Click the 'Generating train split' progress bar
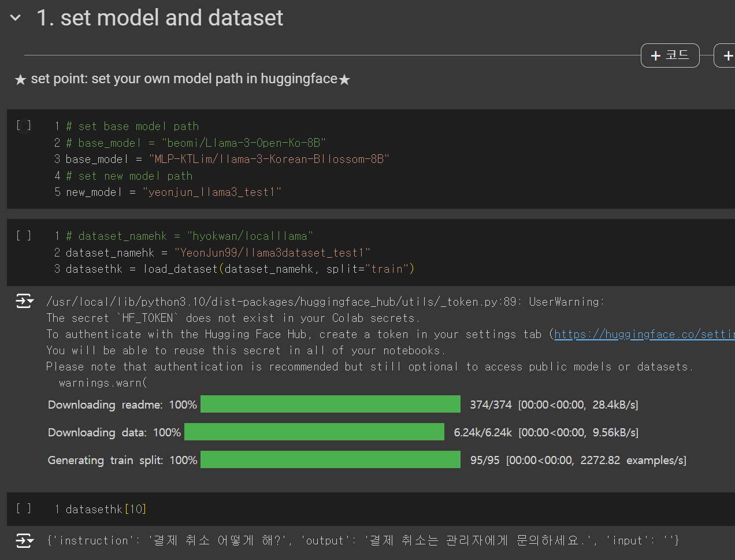The height and width of the screenshot is (560, 735). pyautogui.click(x=331, y=459)
